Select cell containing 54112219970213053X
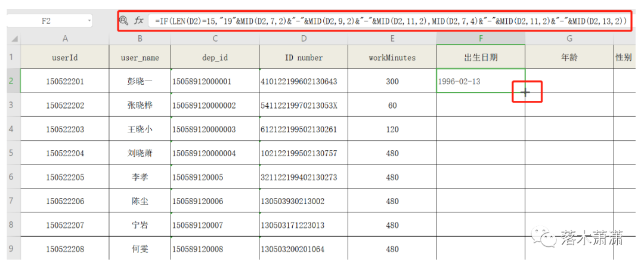 click(x=304, y=105)
